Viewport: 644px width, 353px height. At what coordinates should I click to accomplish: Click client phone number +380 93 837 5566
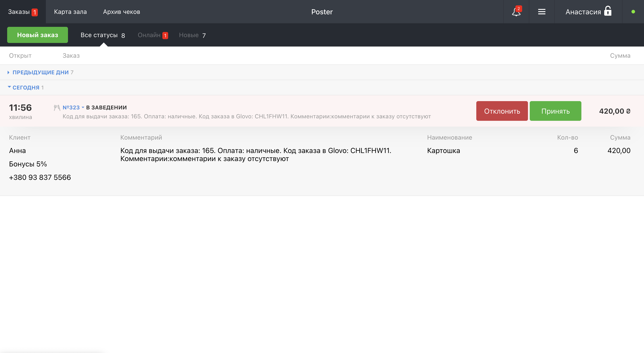point(40,177)
